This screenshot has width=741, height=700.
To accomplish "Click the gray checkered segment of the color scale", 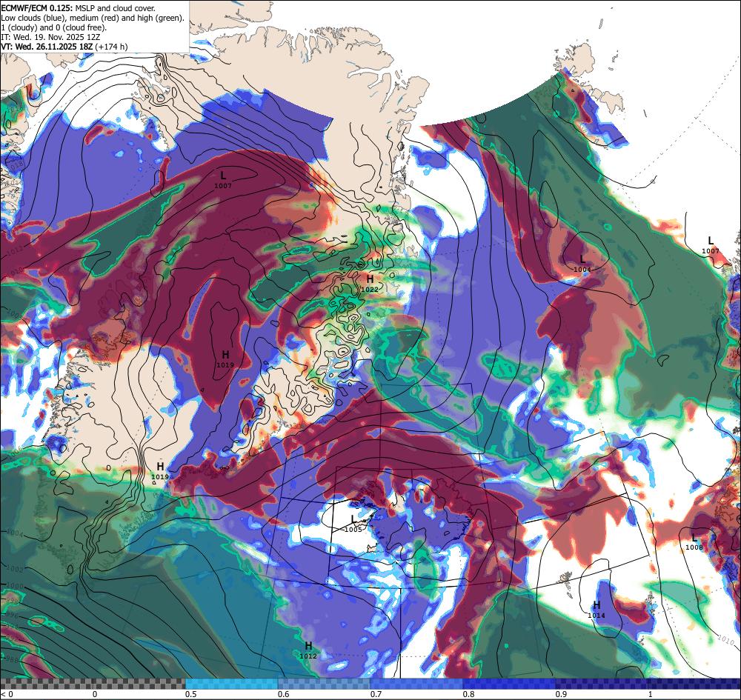I will click(93, 684).
